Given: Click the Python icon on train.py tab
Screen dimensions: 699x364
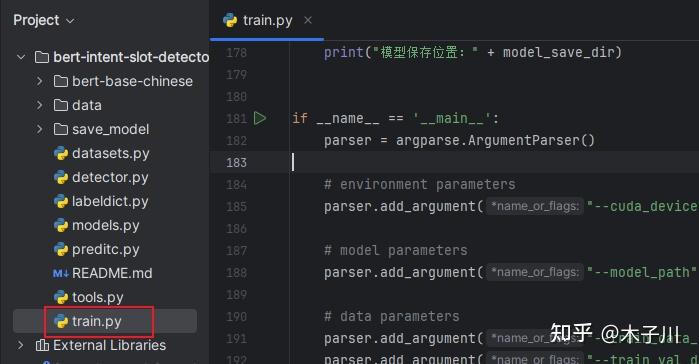Looking at the screenshot, I should (x=230, y=20).
